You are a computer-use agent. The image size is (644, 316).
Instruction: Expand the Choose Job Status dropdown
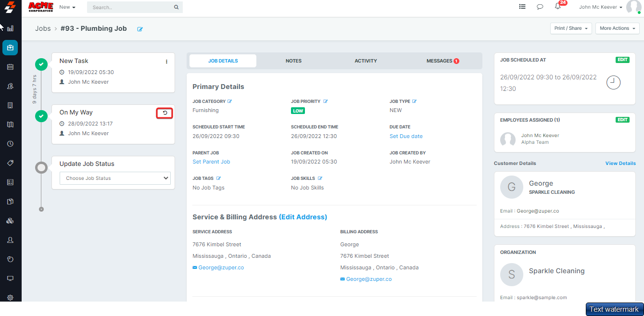(115, 178)
